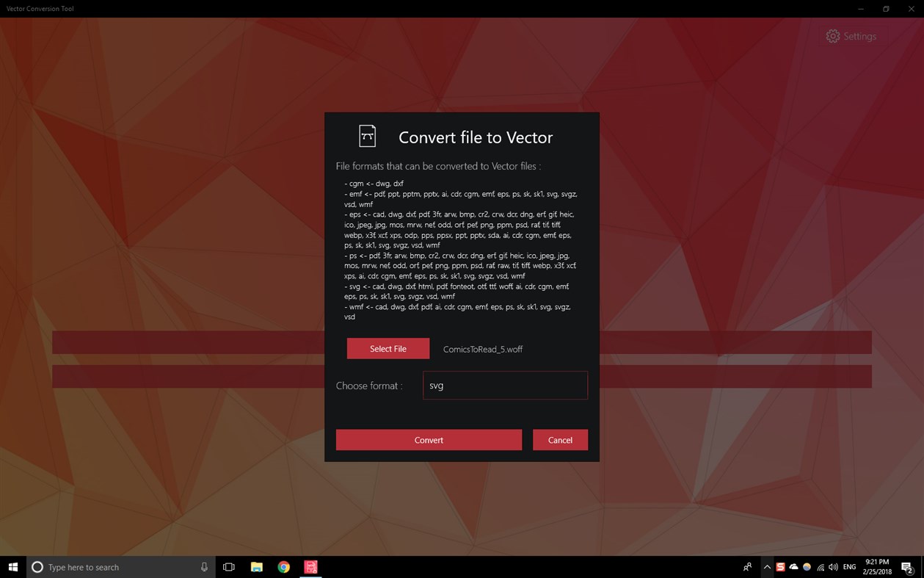Open the ENG language switcher

[848, 566]
